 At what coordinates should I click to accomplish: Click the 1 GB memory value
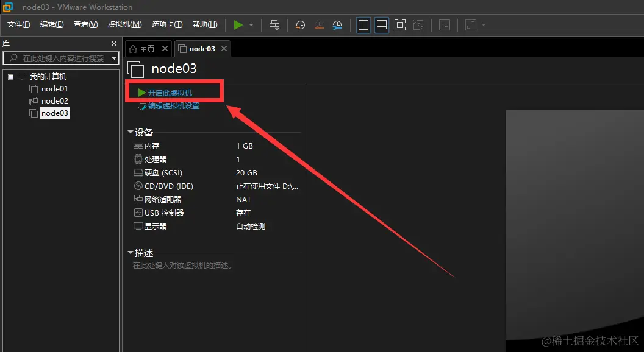tap(245, 146)
